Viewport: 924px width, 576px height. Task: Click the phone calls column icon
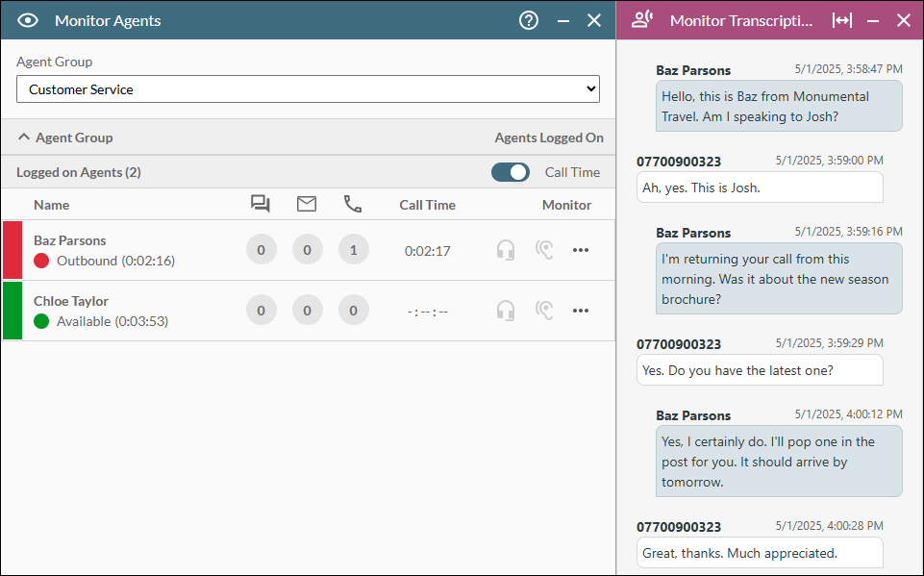353,204
